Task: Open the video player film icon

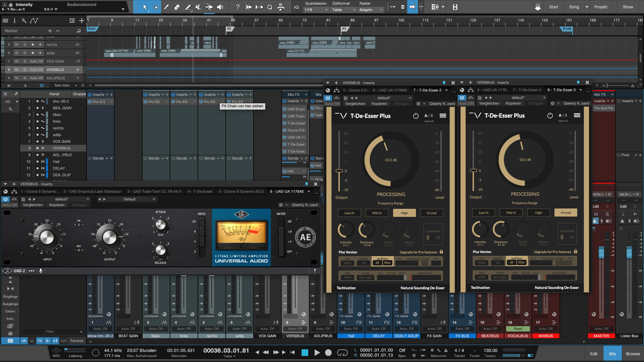Action: (455, 7)
